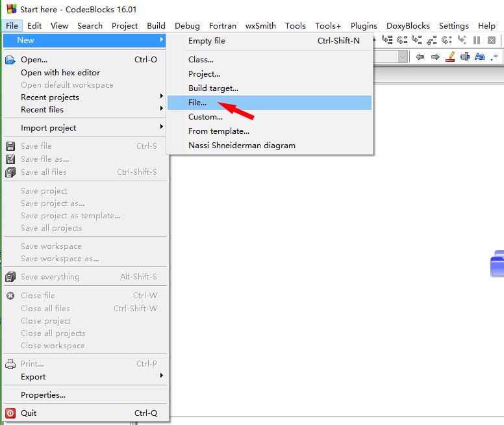Select Build target... entry

(270, 88)
